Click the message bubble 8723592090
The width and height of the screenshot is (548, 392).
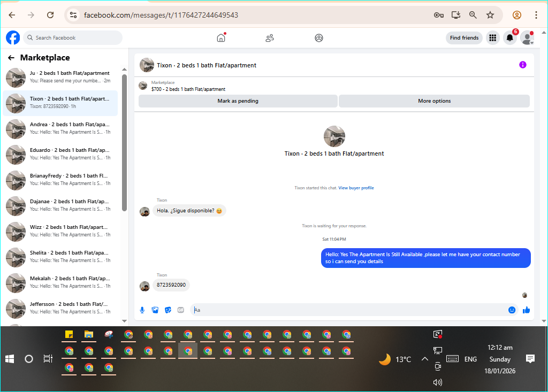pyautogui.click(x=171, y=285)
